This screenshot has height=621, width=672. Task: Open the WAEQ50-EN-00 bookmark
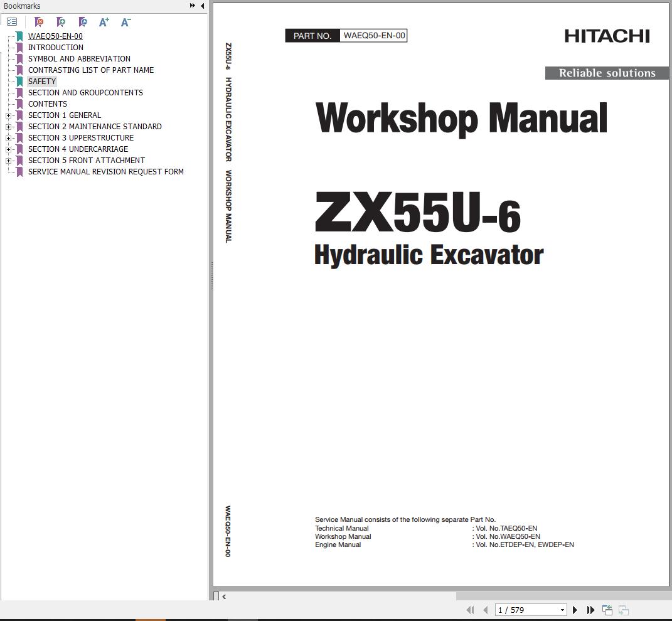(55, 36)
